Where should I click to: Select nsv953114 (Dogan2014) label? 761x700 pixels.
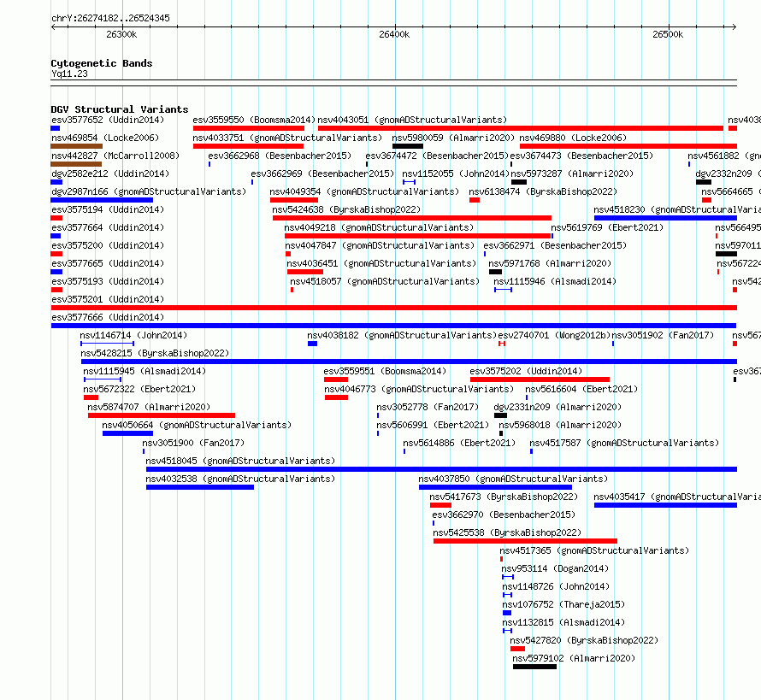pos(555,568)
